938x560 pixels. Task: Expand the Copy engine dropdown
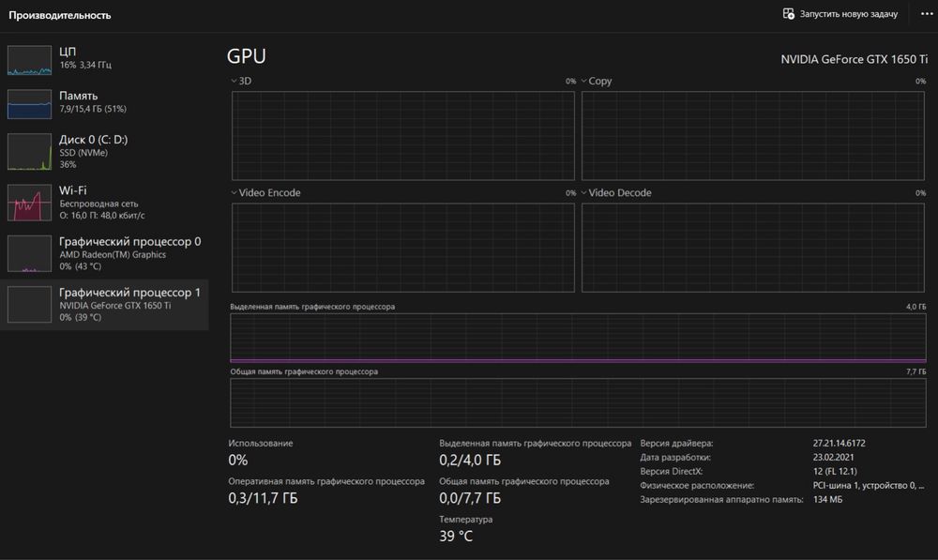click(583, 81)
